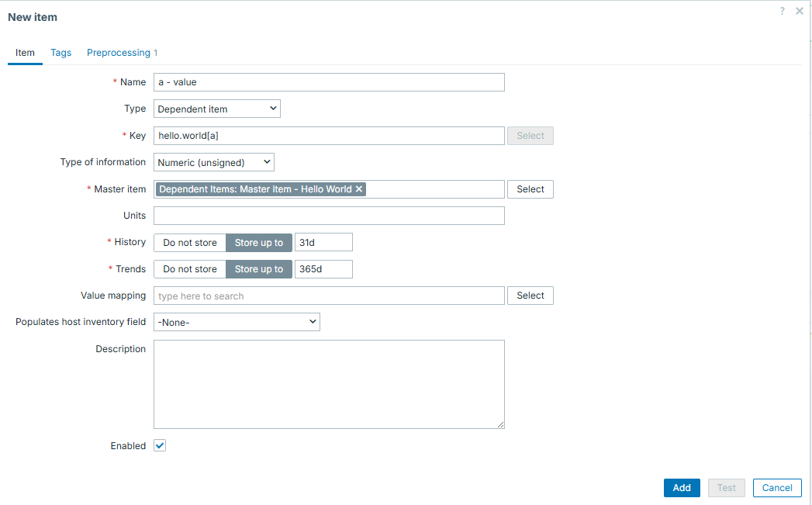Open the Preprocessing tab
The height and width of the screenshot is (505, 812).
(x=119, y=53)
